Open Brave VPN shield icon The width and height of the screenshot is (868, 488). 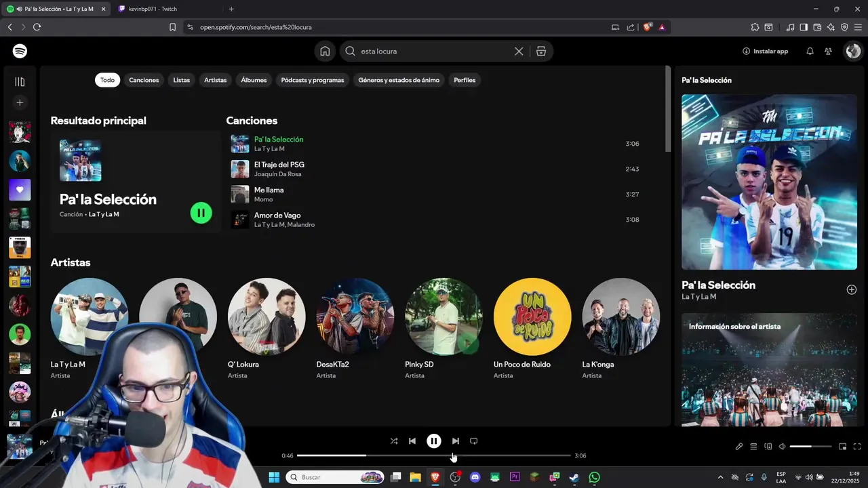pos(844,27)
